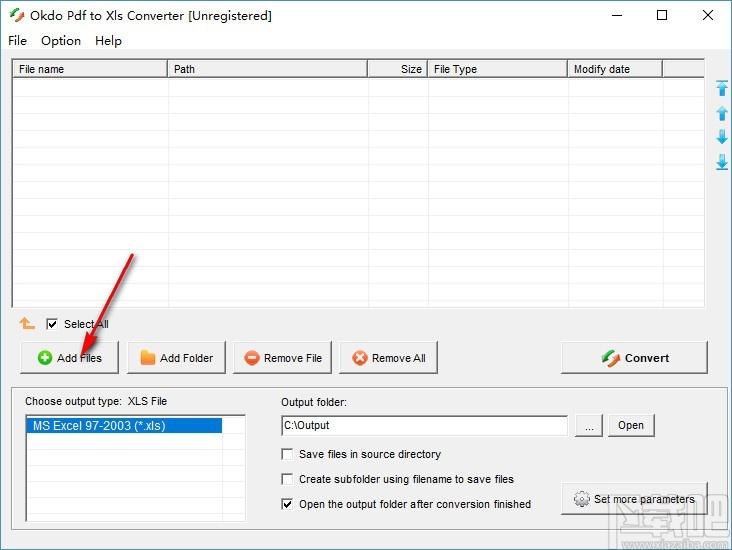Maximize the Okdo converter window

pos(662,15)
